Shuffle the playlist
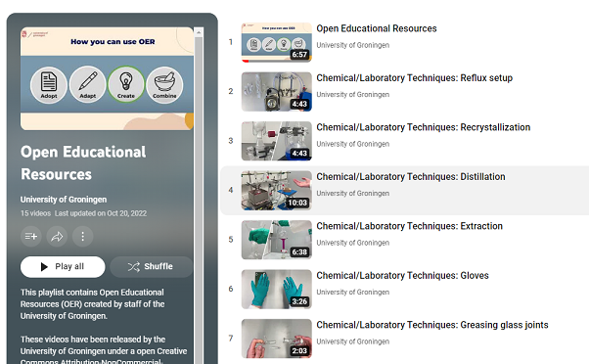Screen dimensions: 589x364 151,267
